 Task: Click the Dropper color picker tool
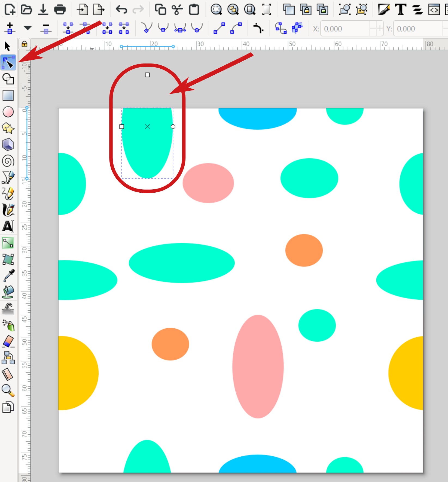point(8,275)
